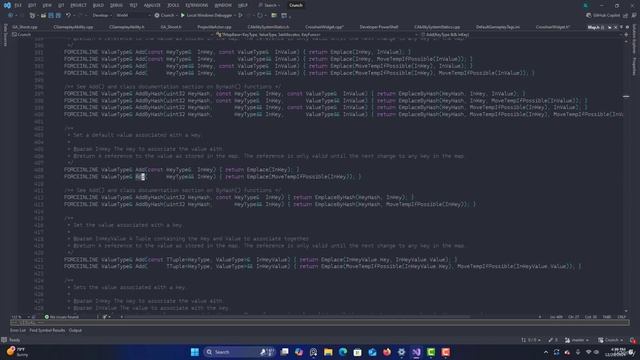Screen dimensions: 640x360
Task: Click the Hot Reload toolbar icon
Action: pyautogui.click(x=260, y=16)
